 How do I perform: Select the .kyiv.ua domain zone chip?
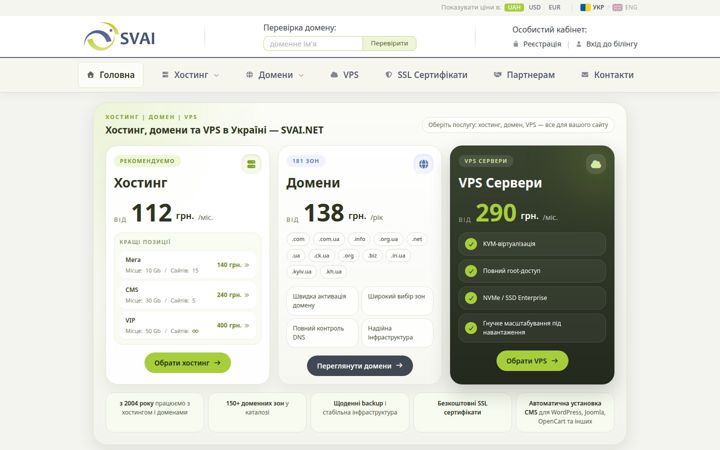pos(302,272)
